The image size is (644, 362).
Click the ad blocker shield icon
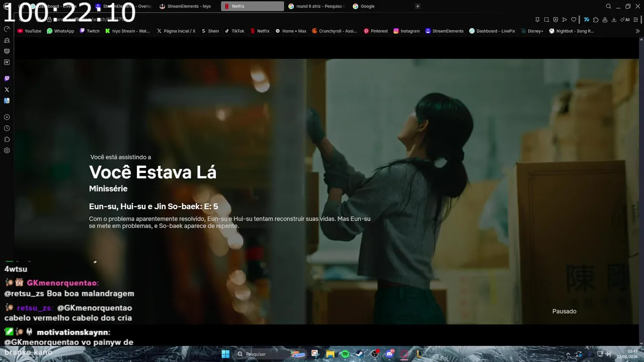(555, 20)
